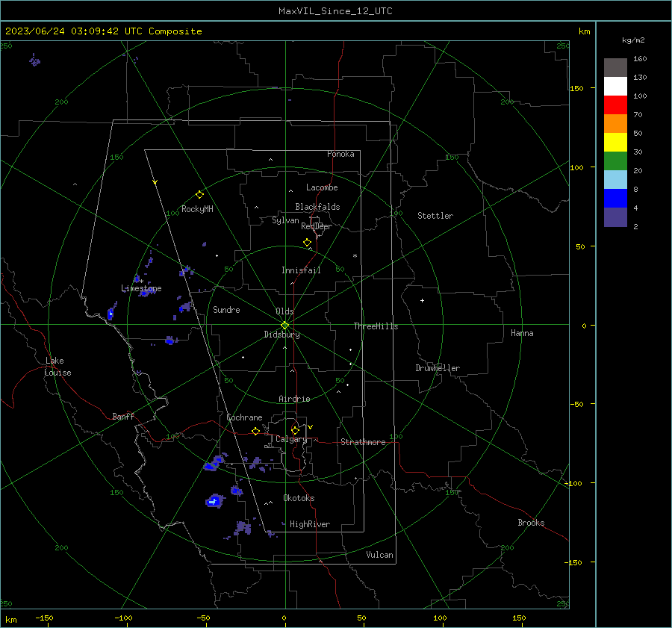Click the Blackfalds town label
This screenshot has width=672, height=628.
pos(317,207)
